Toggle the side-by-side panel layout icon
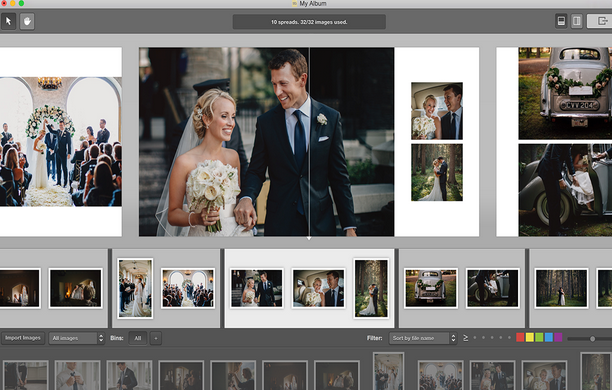This screenshot has height=390, width=612. pyautogui.click(x=576, y=21)
